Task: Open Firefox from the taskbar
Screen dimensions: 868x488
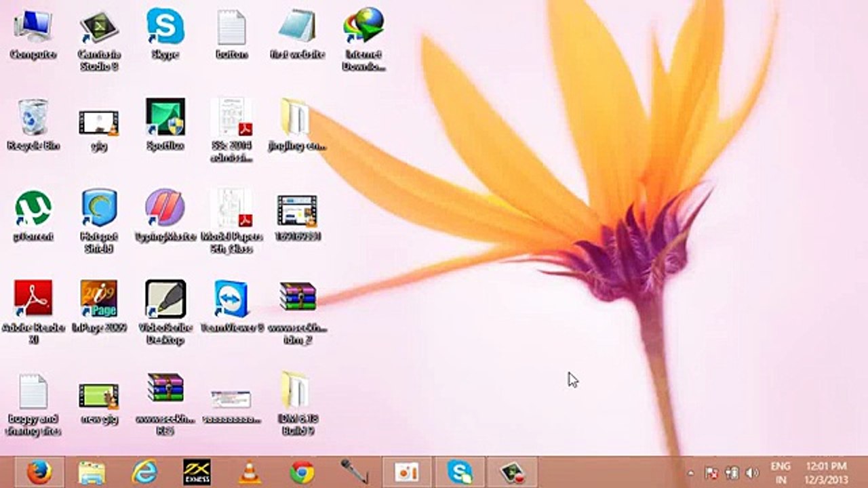Action: [40, 472]
